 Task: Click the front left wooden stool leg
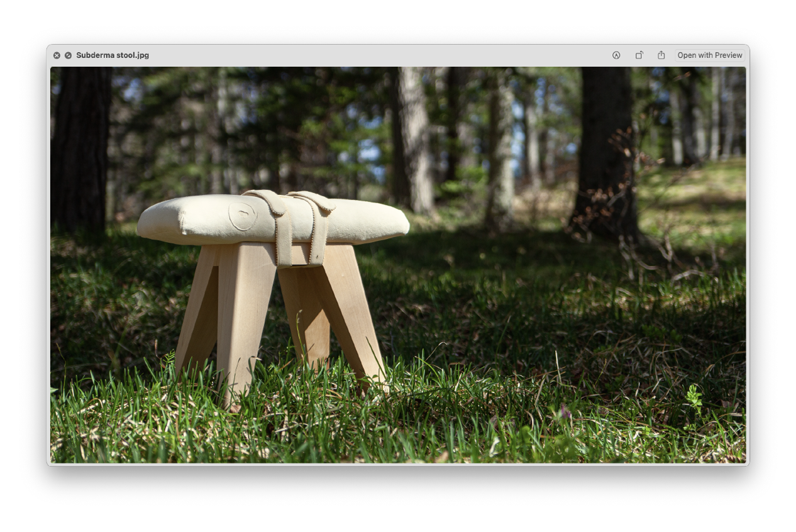pyautogui.click(x=244, y=321)
